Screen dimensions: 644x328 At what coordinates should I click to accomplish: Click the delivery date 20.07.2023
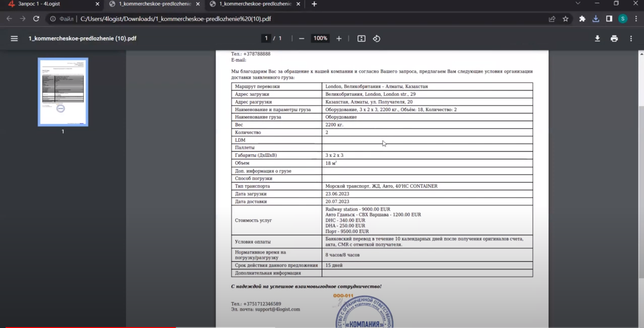pos(337,202)
